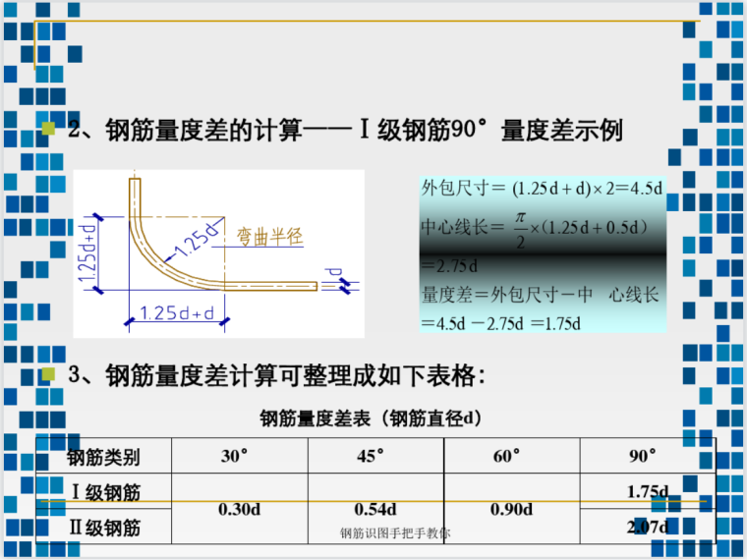Select the horizontal 1.25d+d dimension at diagram bottom

point(177,314)
